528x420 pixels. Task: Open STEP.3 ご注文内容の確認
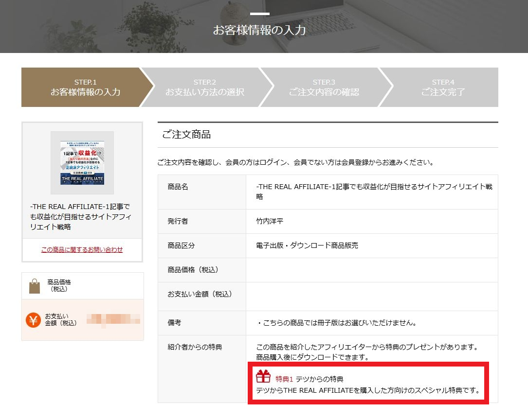pos(324,87)
